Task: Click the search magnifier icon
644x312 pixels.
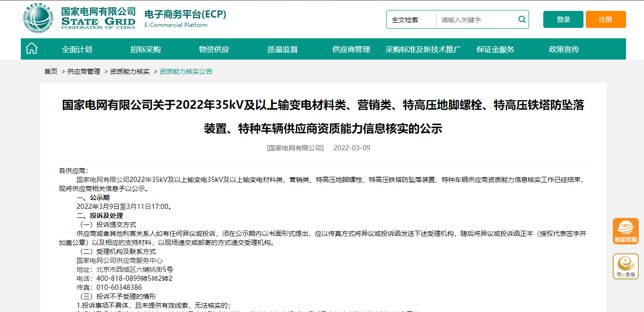Action: coord(522,19)
